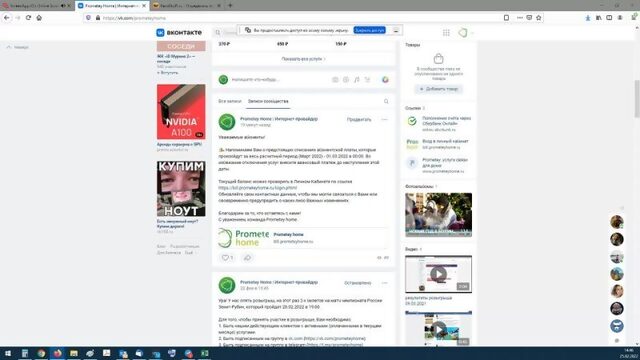Click 'Добавить товар' button
The height and width of the screenshot is (360, 640).
(x=439, y=89)
